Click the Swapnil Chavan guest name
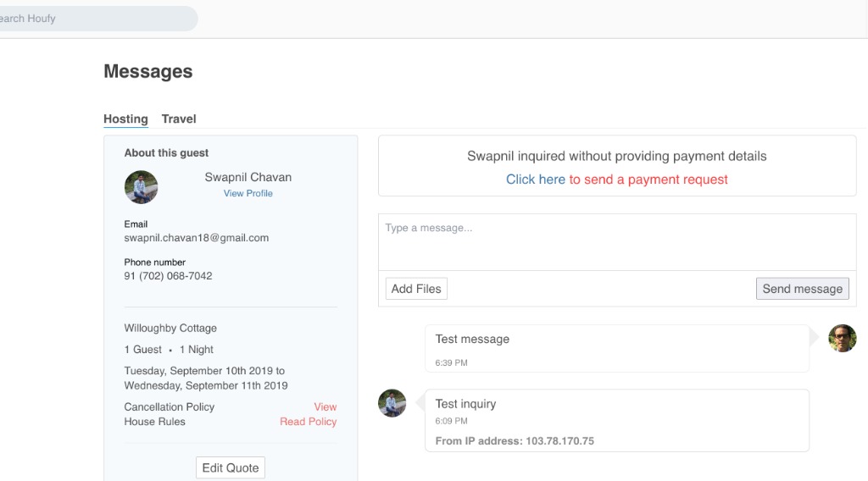Screen dimensions: 868x481 pyautogui.click(x=248, y=178)
